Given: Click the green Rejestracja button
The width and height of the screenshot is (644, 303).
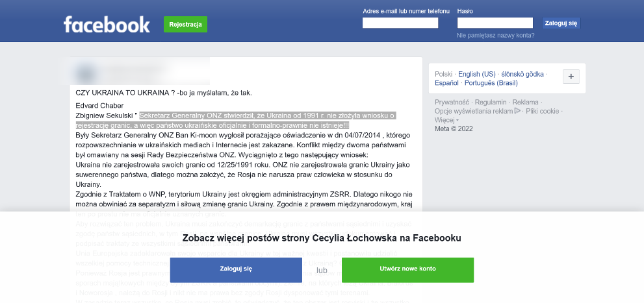Looking at the screenshot, I should 186,24.
